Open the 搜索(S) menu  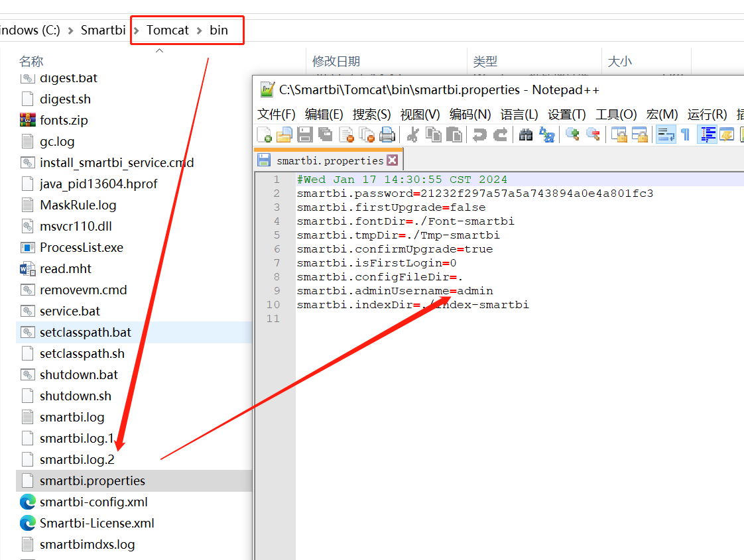[x=371, y=114]
